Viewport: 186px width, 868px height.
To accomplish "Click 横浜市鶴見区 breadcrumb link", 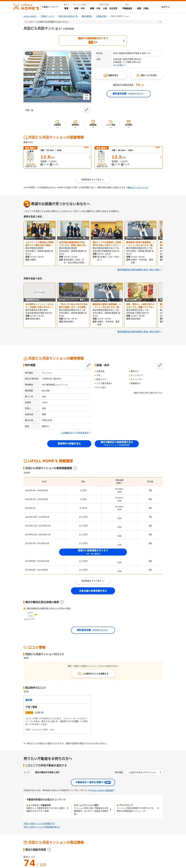I will 87,16.
